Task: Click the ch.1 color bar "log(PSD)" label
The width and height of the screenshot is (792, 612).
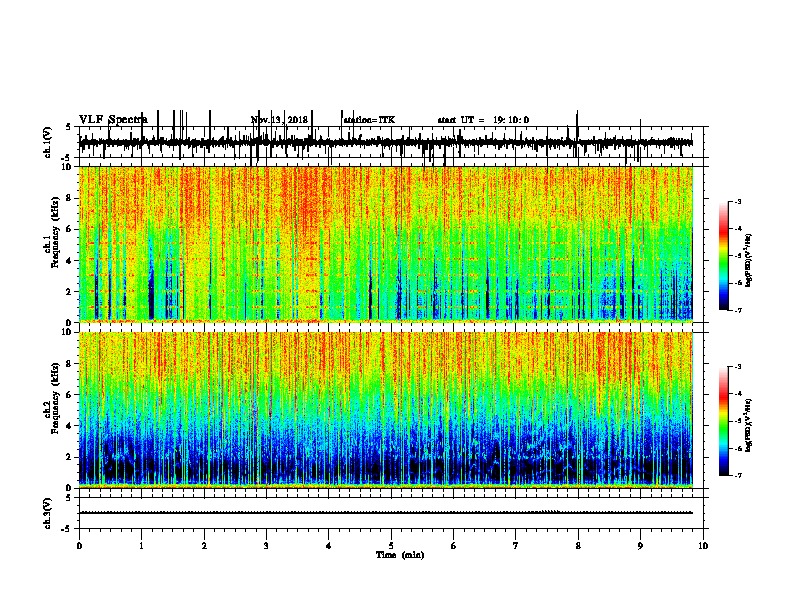Action: coord(748,260)
